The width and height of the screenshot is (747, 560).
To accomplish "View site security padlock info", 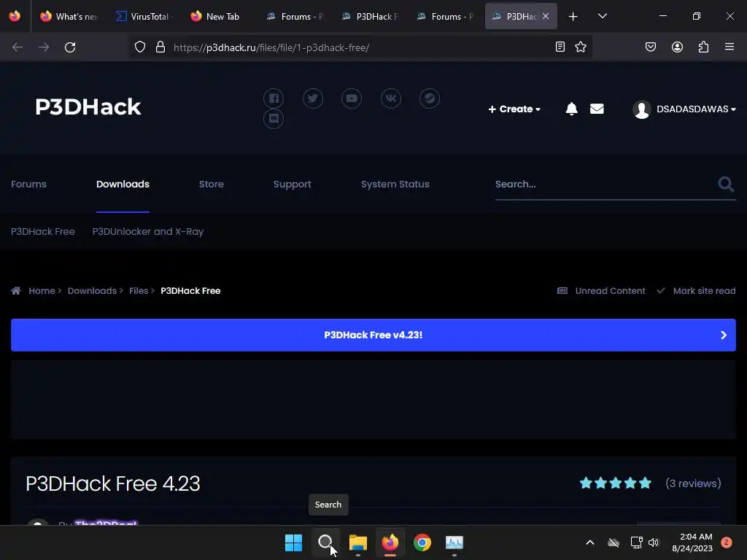I will [x=160, y=47].
